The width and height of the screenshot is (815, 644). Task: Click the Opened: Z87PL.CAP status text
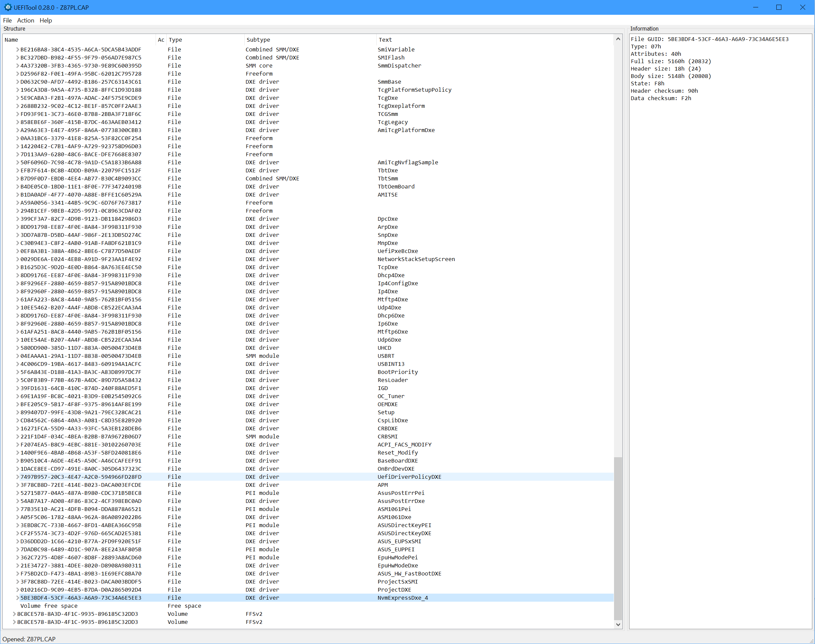pyautogui.click(x=29, y=639)
